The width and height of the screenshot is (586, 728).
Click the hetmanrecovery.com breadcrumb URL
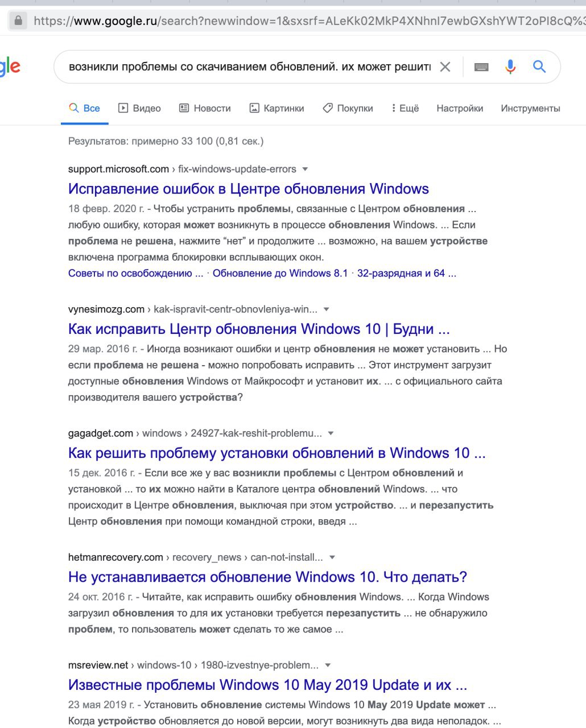point(196,557)
